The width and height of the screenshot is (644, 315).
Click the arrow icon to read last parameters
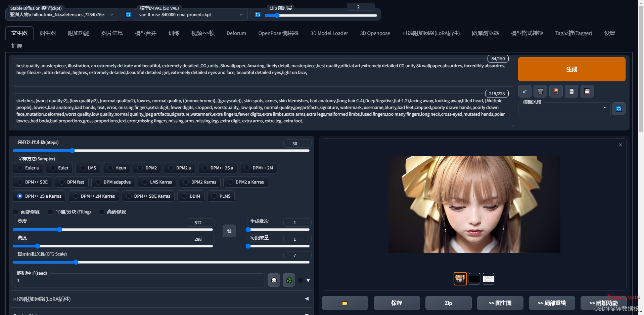click(524, 91)
